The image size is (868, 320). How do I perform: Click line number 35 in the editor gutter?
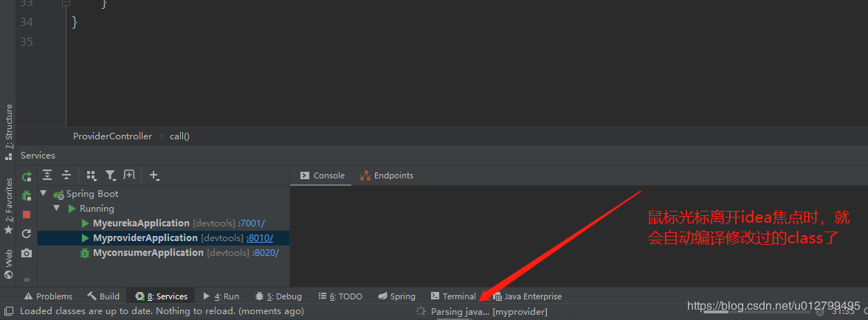(27, 42)
